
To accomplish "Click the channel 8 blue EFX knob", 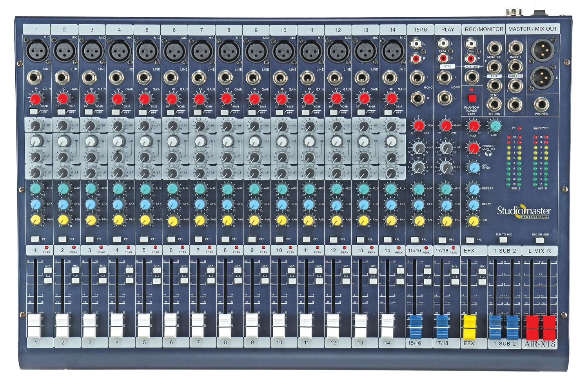I will click(x=227, y=204).
